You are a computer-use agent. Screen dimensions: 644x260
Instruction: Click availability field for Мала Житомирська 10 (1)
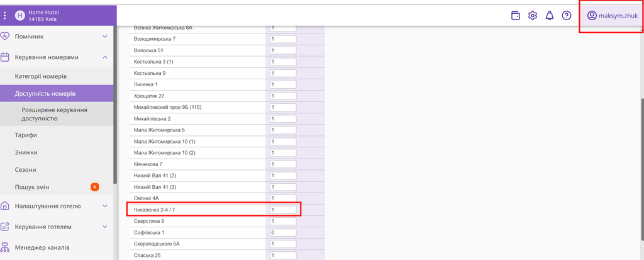(x=283, y=142)
